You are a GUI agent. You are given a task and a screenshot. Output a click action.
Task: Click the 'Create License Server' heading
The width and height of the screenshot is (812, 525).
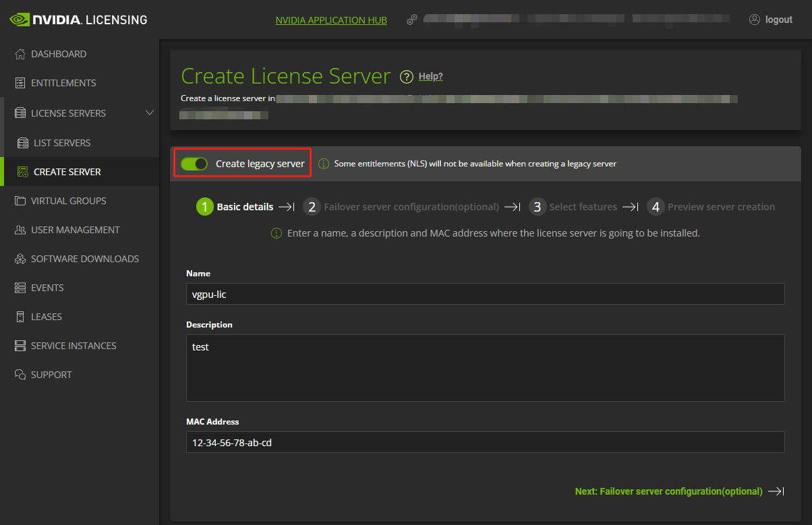point(286,76)
